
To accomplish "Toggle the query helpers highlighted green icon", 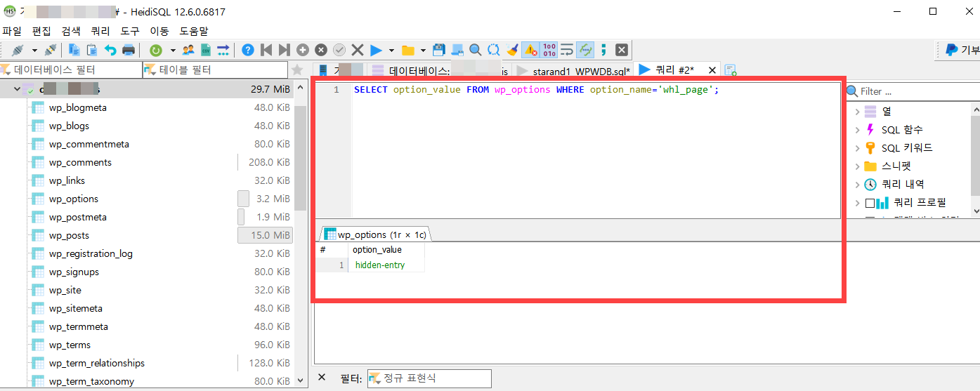I will (x=585, y=50).
